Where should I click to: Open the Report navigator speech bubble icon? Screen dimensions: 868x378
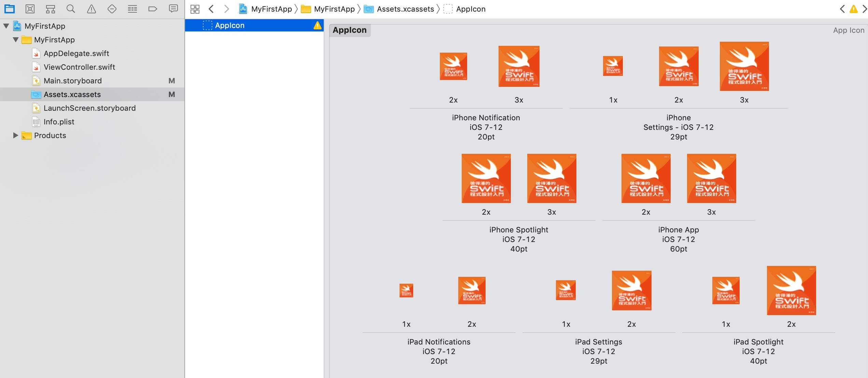[x=173, y=9]
